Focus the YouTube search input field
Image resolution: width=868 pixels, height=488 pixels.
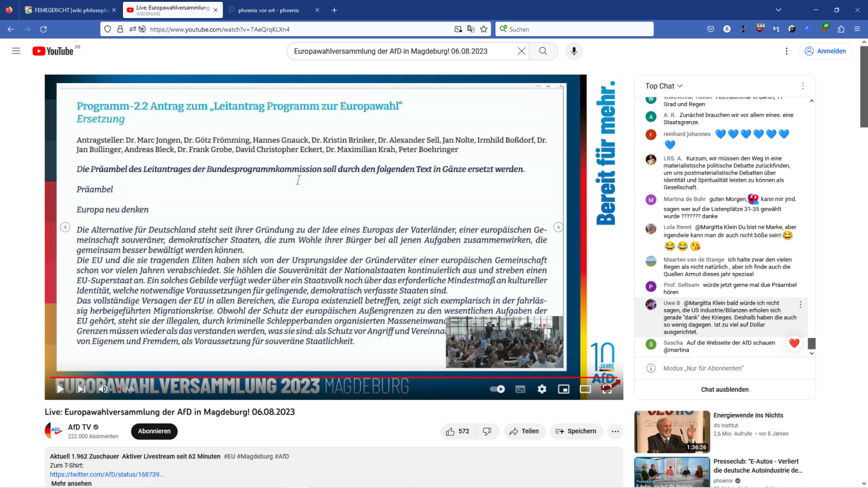pyautogui.click(x=403, y=51)
